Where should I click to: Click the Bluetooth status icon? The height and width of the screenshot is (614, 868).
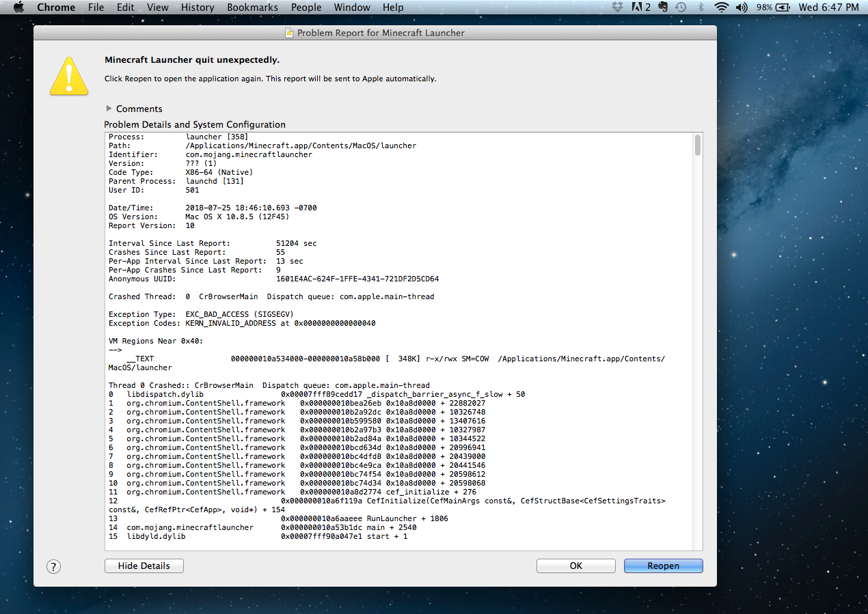pos(701,8)
